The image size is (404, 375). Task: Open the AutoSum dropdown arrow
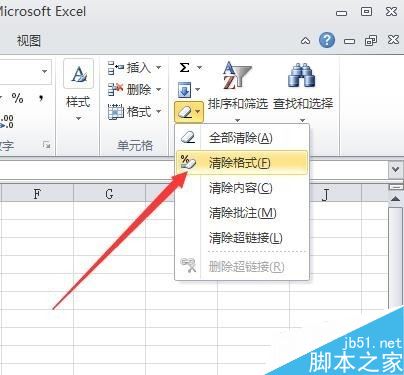click(x=199, y=68)
